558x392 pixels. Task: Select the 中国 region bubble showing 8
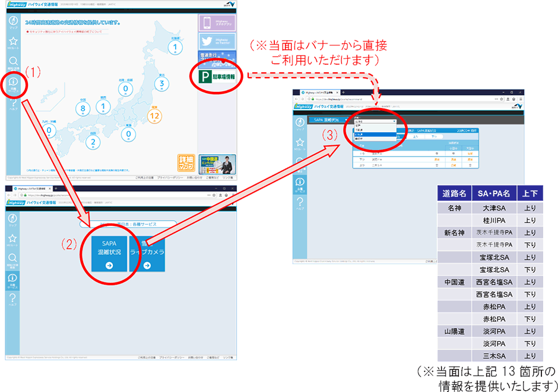tap(83, 109)
